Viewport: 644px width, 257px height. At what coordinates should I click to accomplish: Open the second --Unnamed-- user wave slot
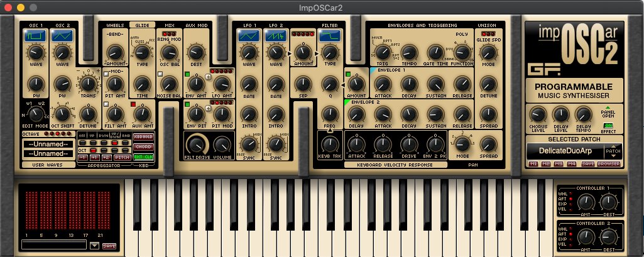pyautogui.click(x=49, y=153)
